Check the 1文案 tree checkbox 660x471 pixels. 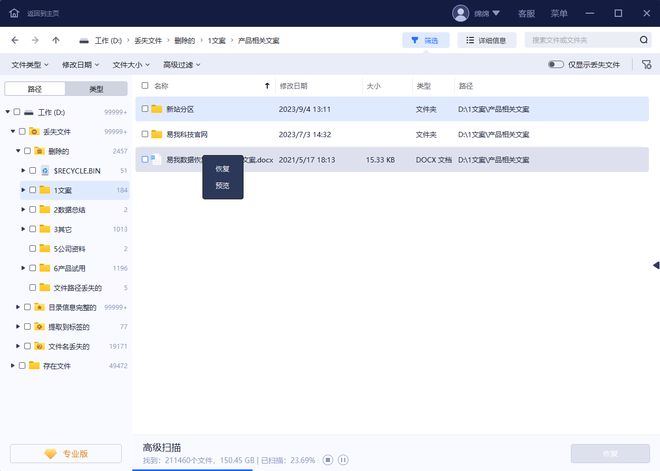(x=32, y=190)
